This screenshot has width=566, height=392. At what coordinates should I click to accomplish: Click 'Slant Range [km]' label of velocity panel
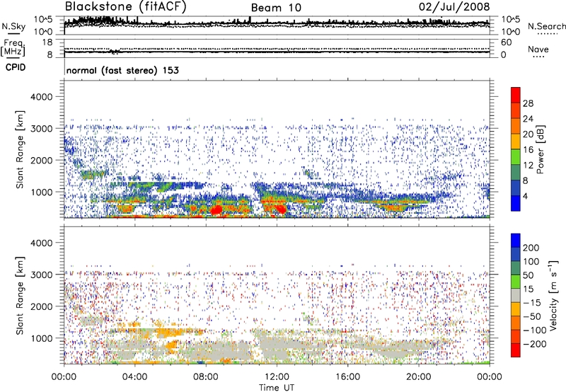click(x=20, y=296)
